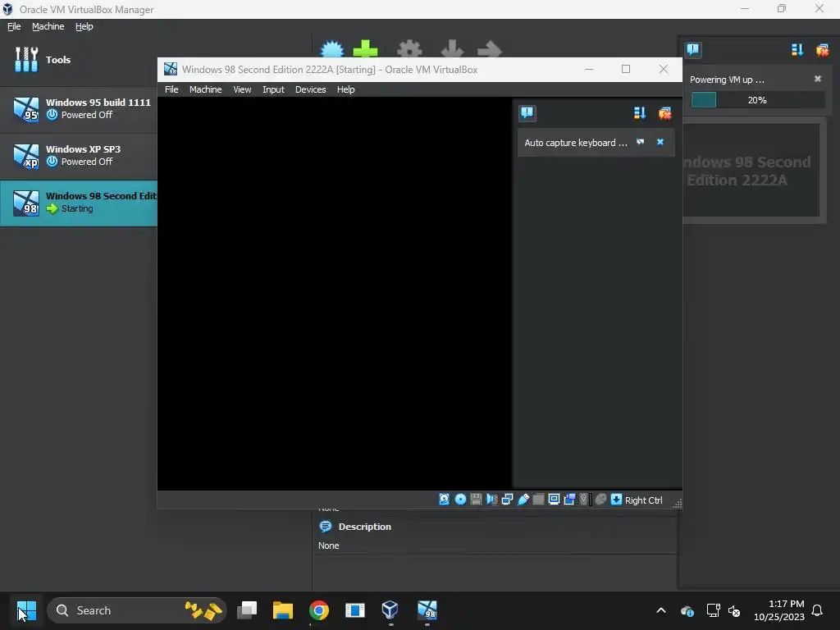Screen dimensions: 840x630
Task: Open the VM window Devices menu
Action: (310, 89)
